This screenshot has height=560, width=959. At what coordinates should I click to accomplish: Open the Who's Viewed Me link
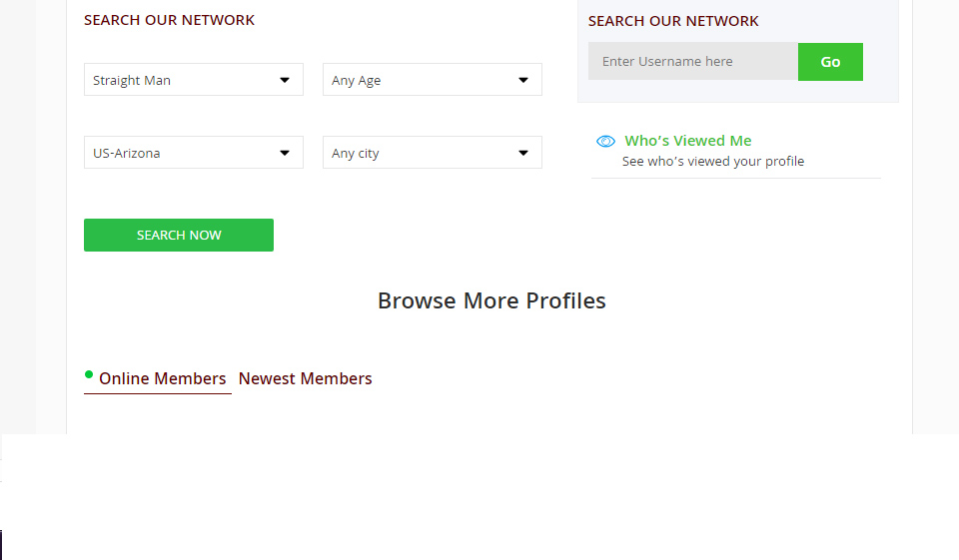pos(687,141)
